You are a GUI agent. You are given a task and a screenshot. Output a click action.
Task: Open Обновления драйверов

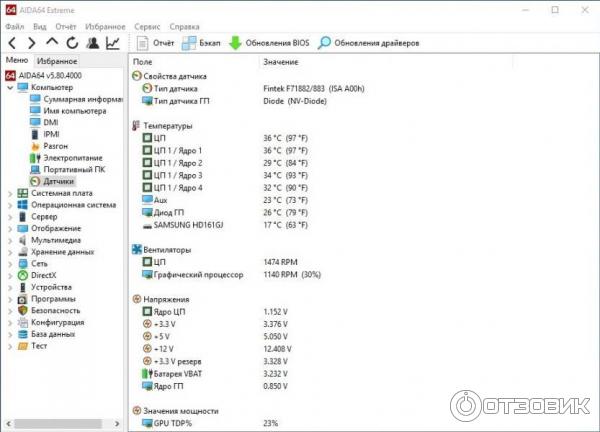368,43
